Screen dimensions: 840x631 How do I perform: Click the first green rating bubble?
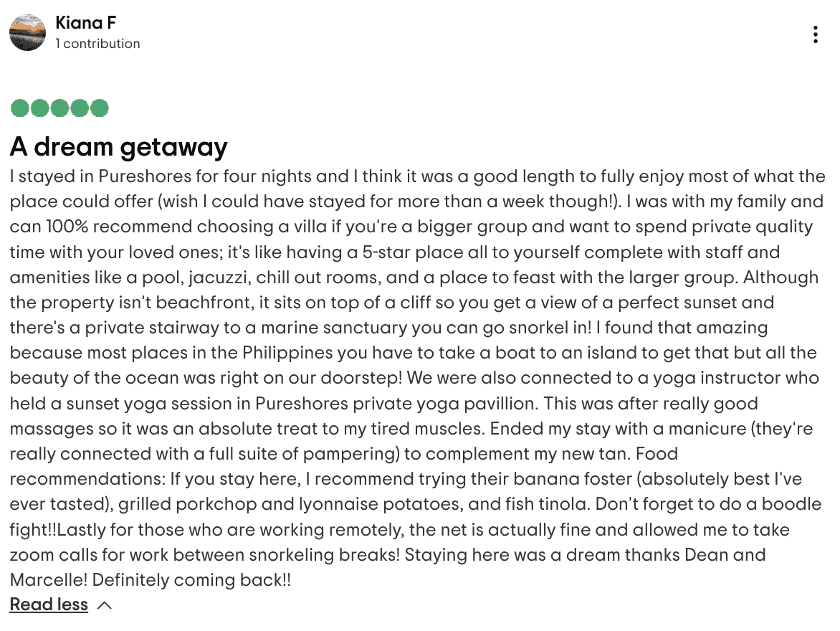click(x=20, y=108)
